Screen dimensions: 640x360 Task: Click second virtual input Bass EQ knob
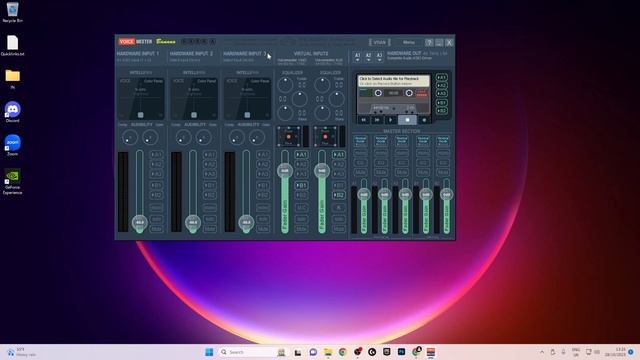click(x=322, y=113)
